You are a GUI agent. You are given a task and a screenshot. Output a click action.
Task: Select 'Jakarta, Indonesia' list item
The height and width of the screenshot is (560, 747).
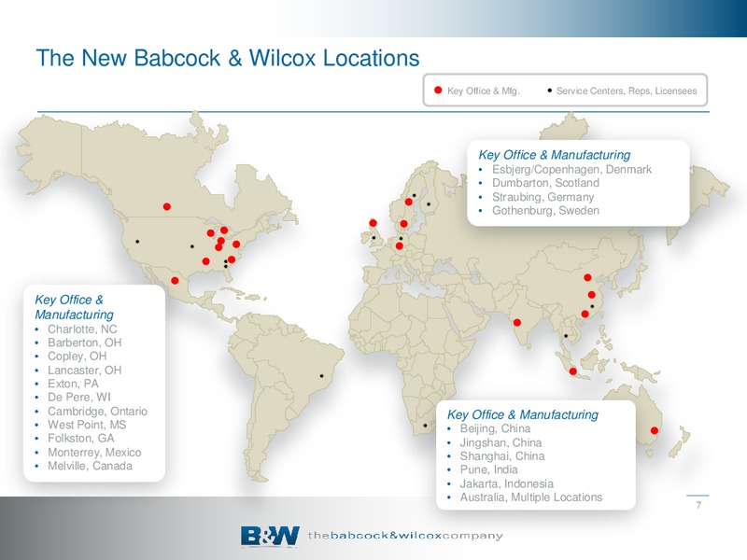click(506, 483)
